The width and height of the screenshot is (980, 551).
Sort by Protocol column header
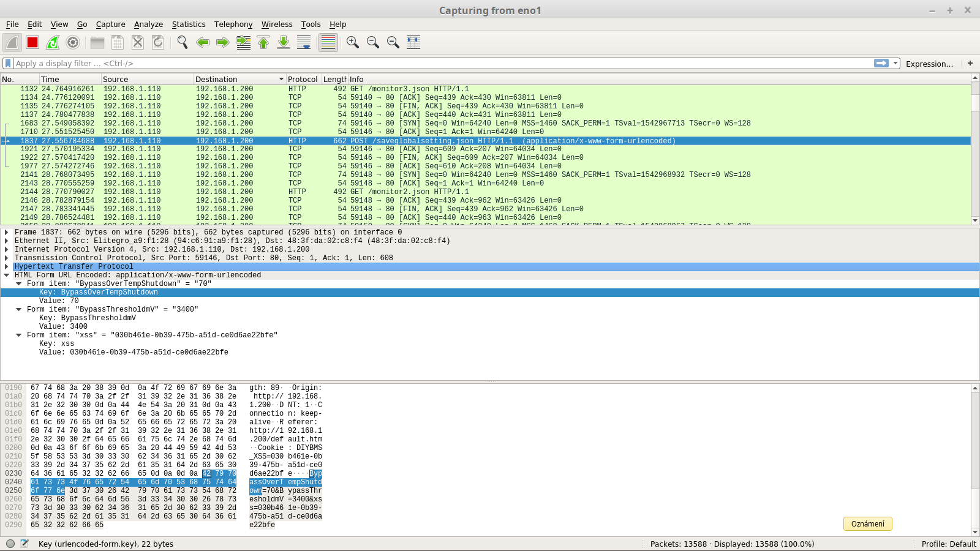pos(303,79)
